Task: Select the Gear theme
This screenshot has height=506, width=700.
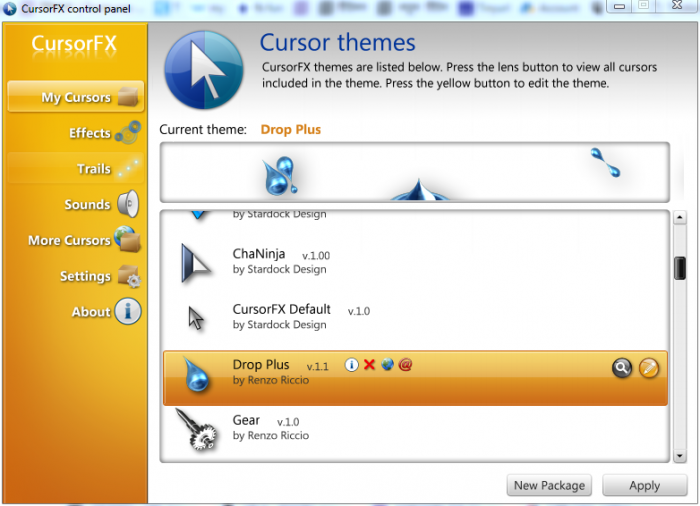Action: click(415, 434)
